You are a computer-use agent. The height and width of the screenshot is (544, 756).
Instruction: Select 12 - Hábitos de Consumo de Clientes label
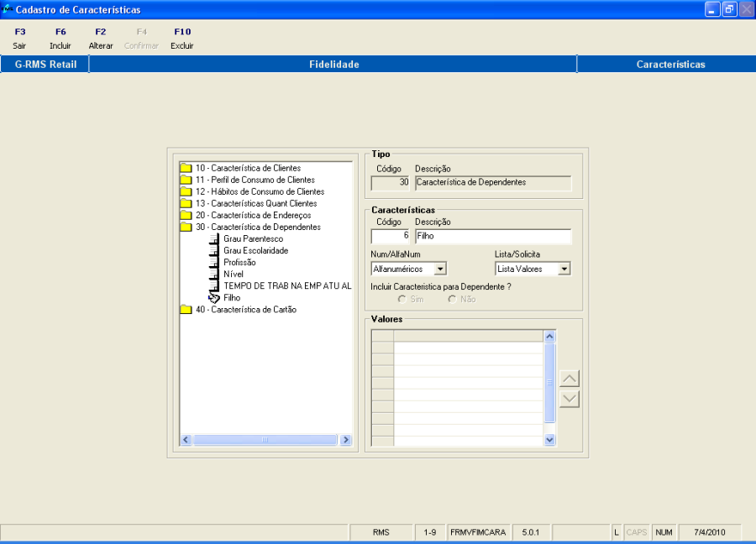260,191
